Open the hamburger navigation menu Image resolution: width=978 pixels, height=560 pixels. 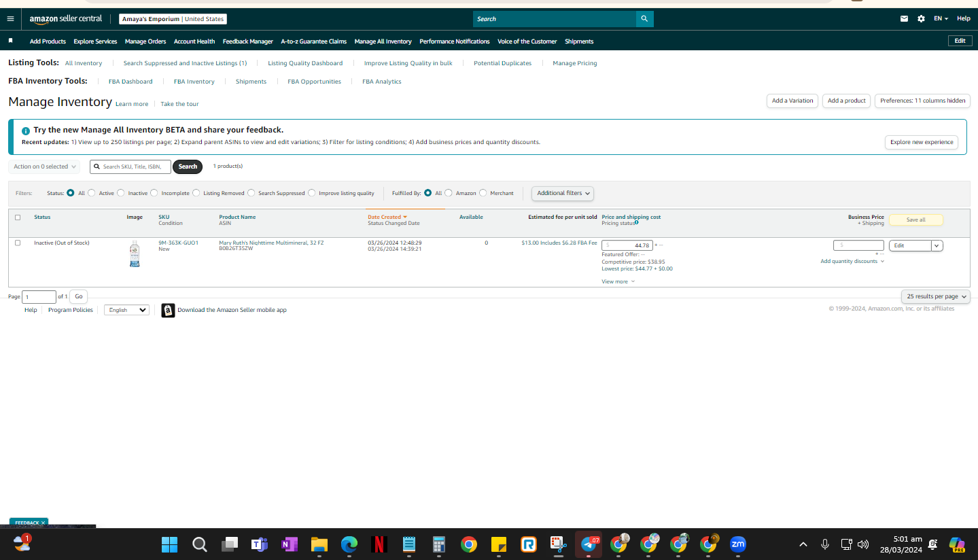pos(10,19)
